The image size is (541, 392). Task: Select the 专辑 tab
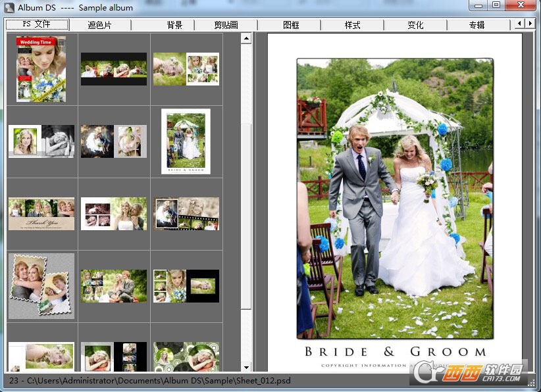tap(477, 25)
